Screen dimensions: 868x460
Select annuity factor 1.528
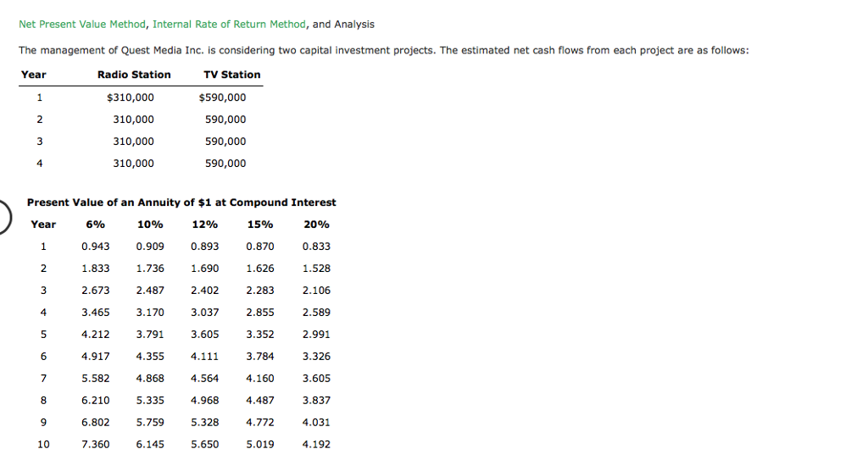316,269
